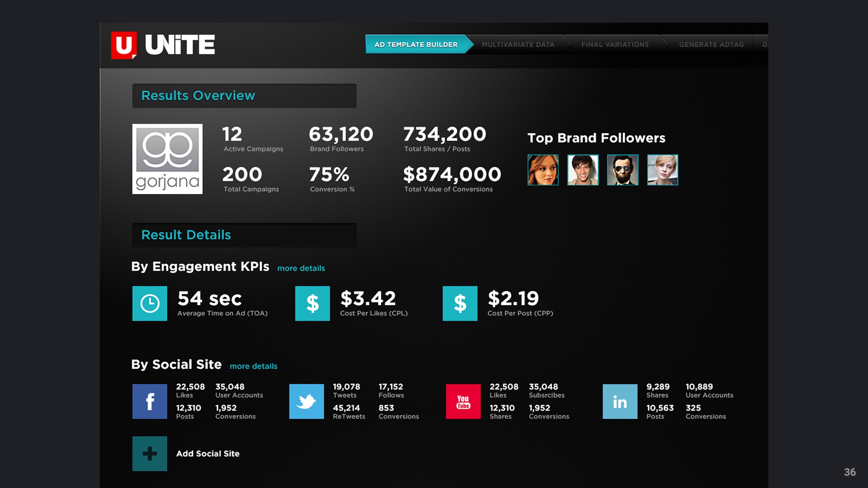Select the Abraham Lincoln follower avatar
This screenshot has width=868, height=488.
tap(623, 170)
